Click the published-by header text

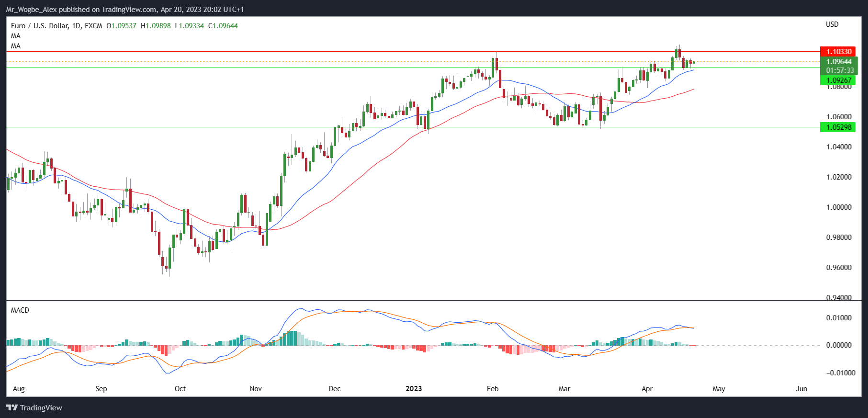click(x=125, y=10)
